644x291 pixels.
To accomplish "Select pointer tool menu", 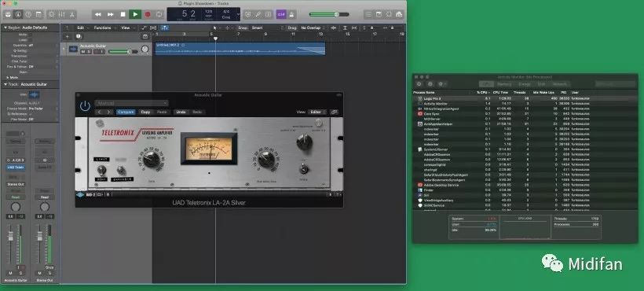I will (216, 28).
